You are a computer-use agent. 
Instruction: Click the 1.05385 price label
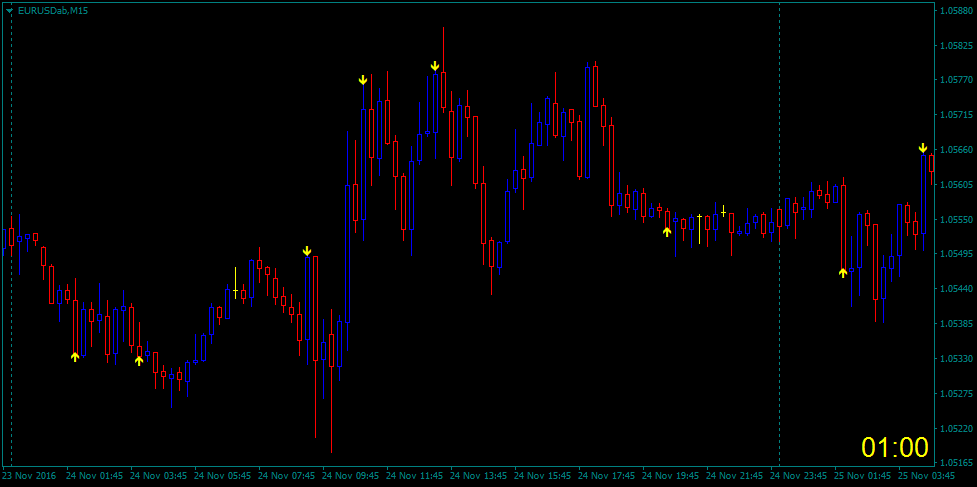point(956,324)
